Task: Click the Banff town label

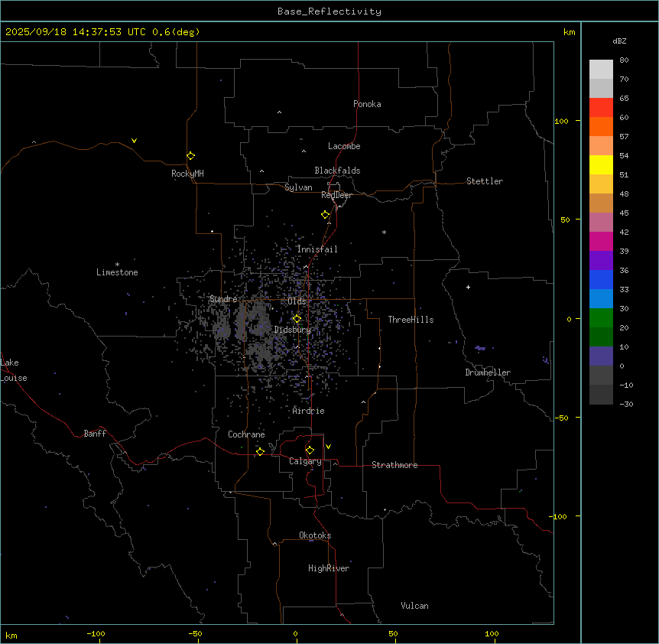Action: tap(95, 434)
